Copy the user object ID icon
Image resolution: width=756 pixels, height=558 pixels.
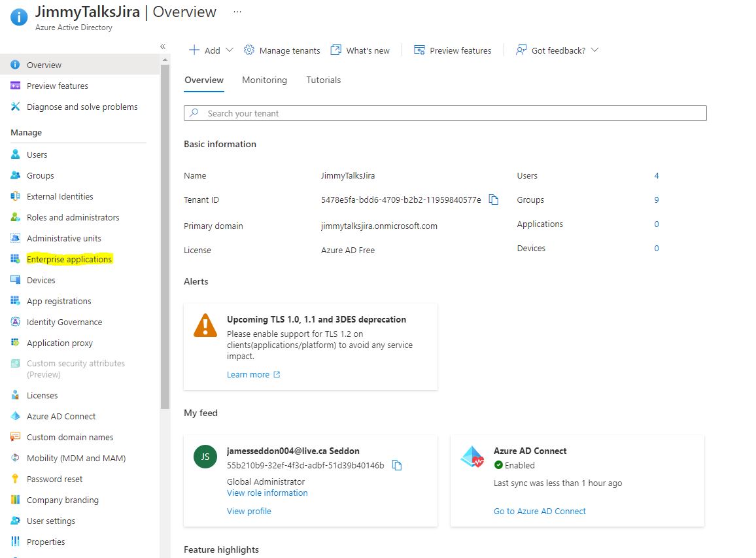[397, 465]
